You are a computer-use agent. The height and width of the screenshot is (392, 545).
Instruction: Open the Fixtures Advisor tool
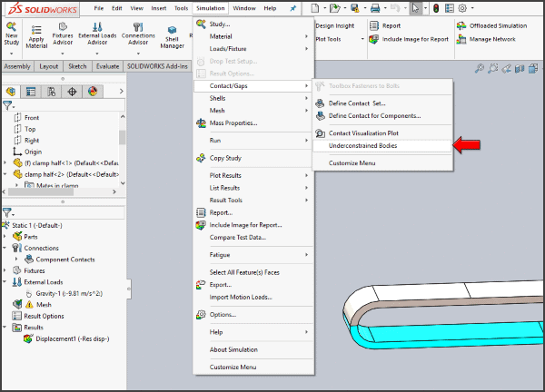click(63, 34)
